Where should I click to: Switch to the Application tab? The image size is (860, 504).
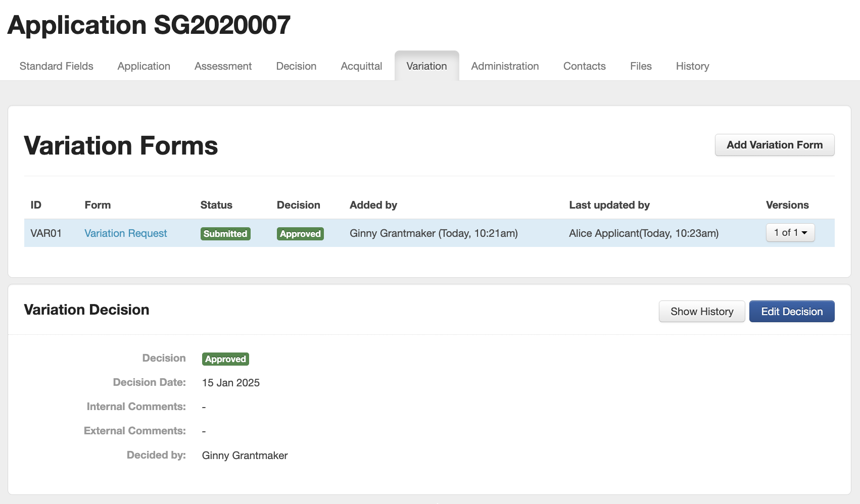pyautogui.click(x=144, y=66)
